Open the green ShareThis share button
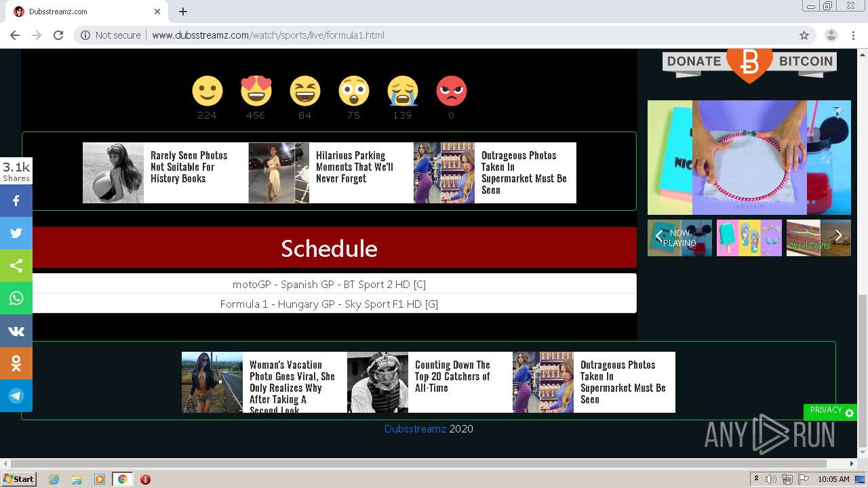This screenshot has width=868, height=488. coord(16,266)
